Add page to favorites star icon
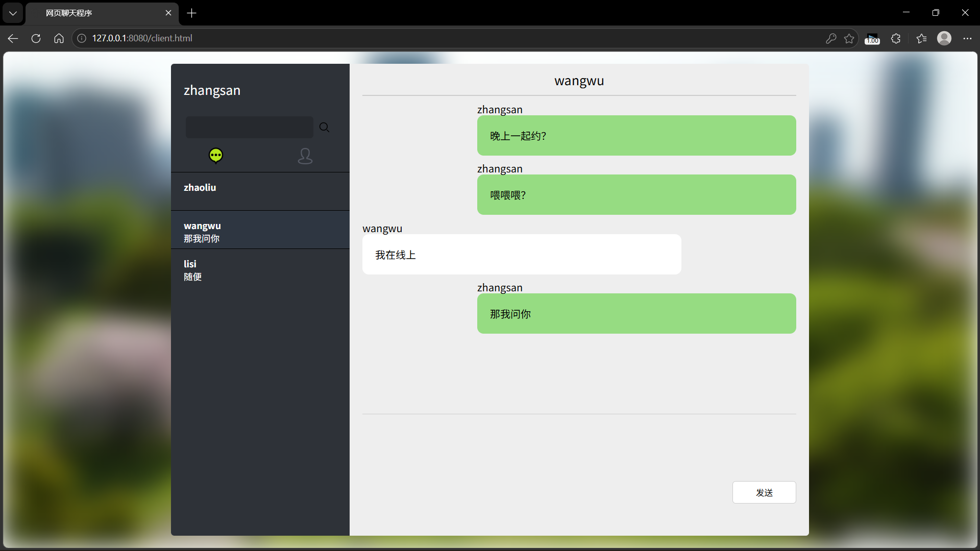 [849, 38]
